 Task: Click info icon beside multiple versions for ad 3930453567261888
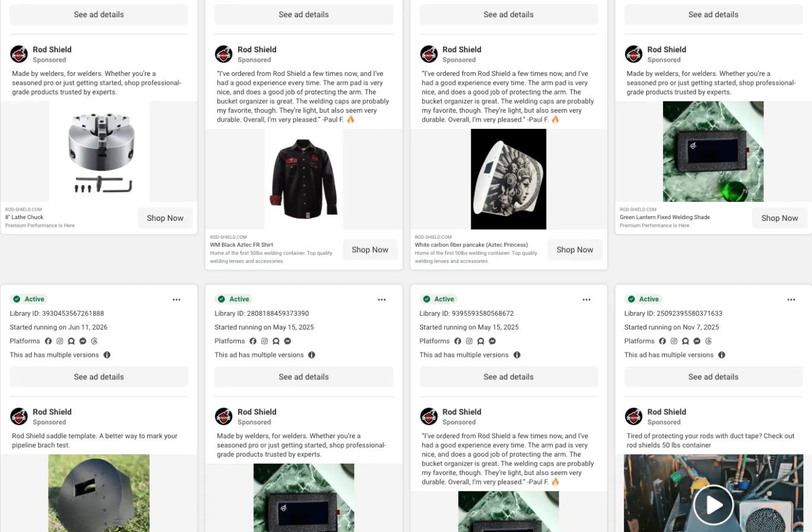click(x=107, y=355)
